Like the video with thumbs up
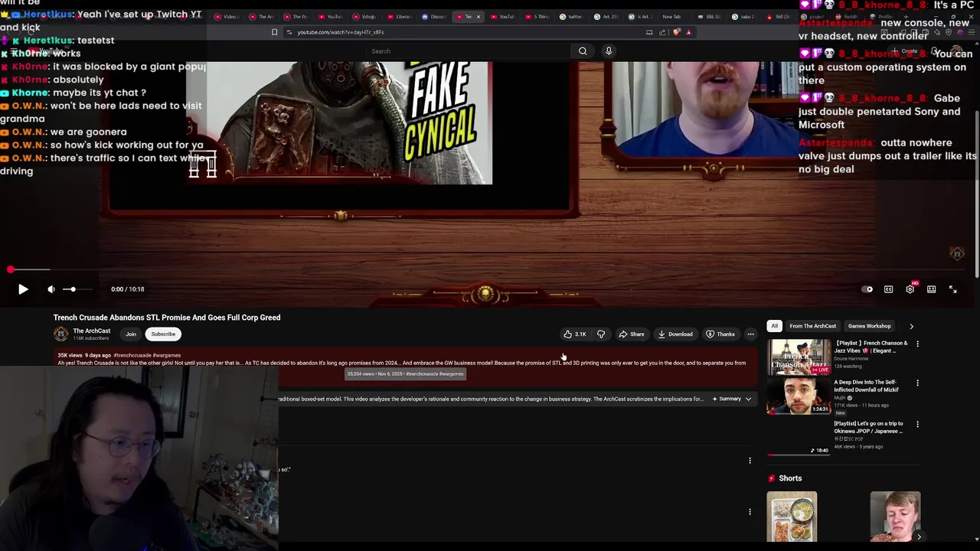Image resolution: width=980 pixels, height=551 pixels. pyautogui.click(x=574, y=334)
